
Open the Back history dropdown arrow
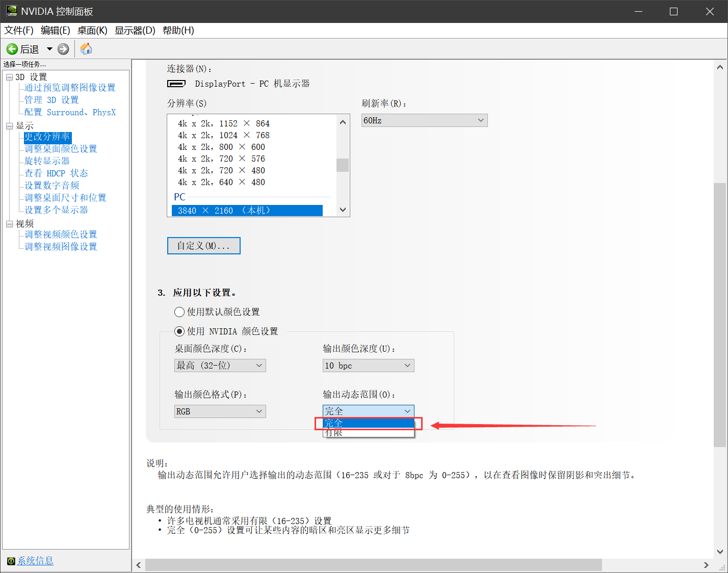49,49
